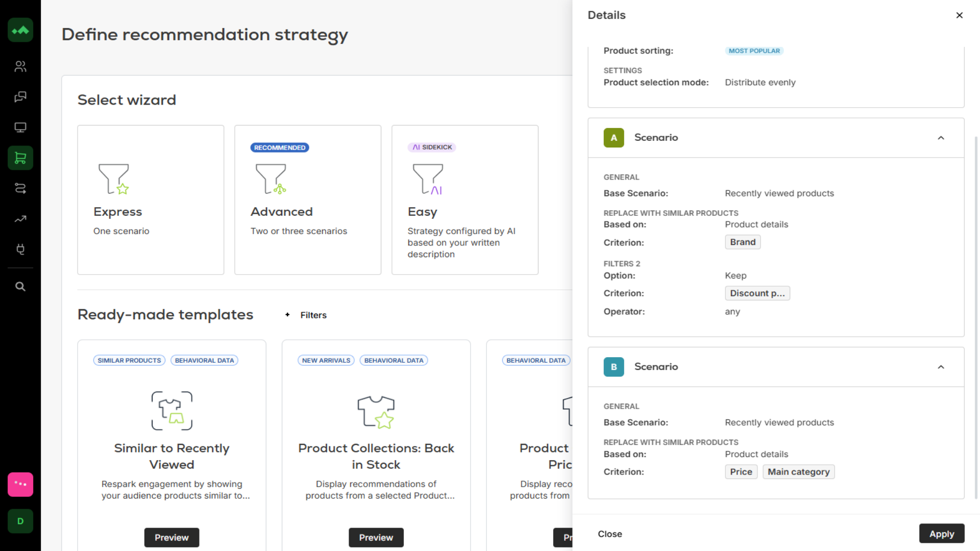Screen dimensions: 980x551
Task: Select the shopping cart recommendations icon
Action: [20, 158]
